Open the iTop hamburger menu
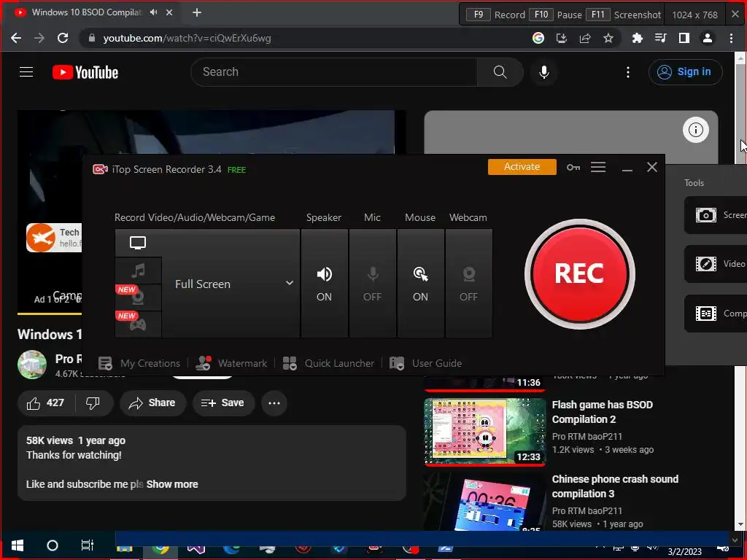 (x=598, y=167)
